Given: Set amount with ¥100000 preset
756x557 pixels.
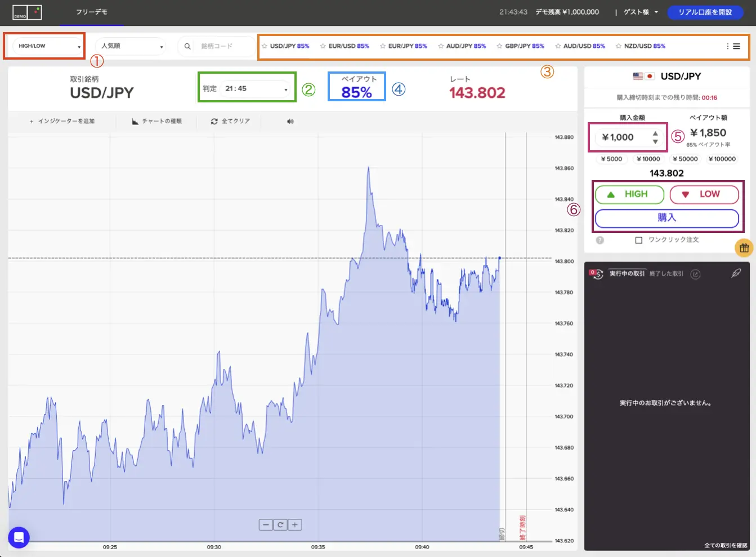Looking at the screenshot, I should [x=722, y=159].
